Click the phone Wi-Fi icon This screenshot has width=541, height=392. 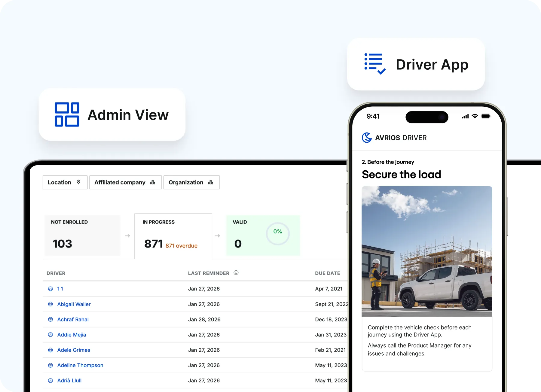click(475, 116)
